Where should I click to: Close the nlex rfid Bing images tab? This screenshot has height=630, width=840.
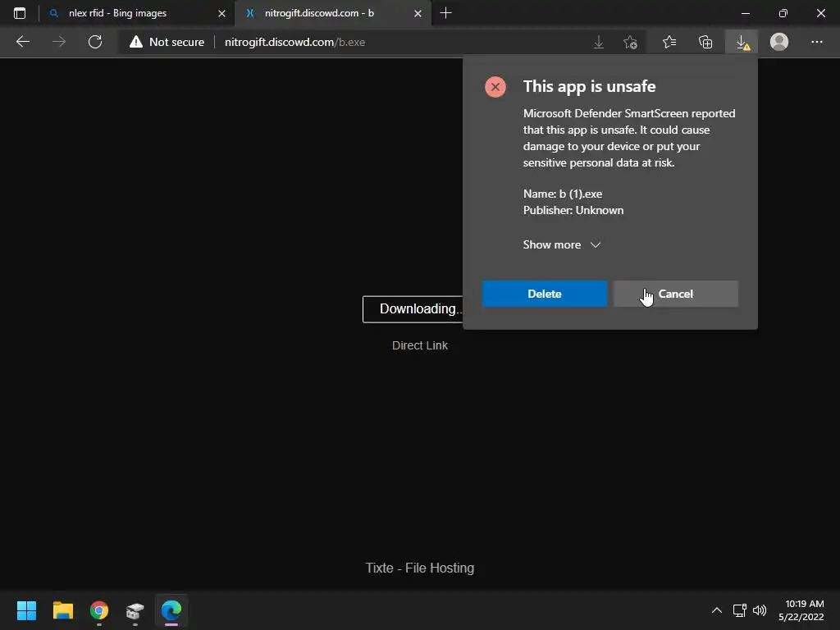pyautogui.click(x=221, y=13)
